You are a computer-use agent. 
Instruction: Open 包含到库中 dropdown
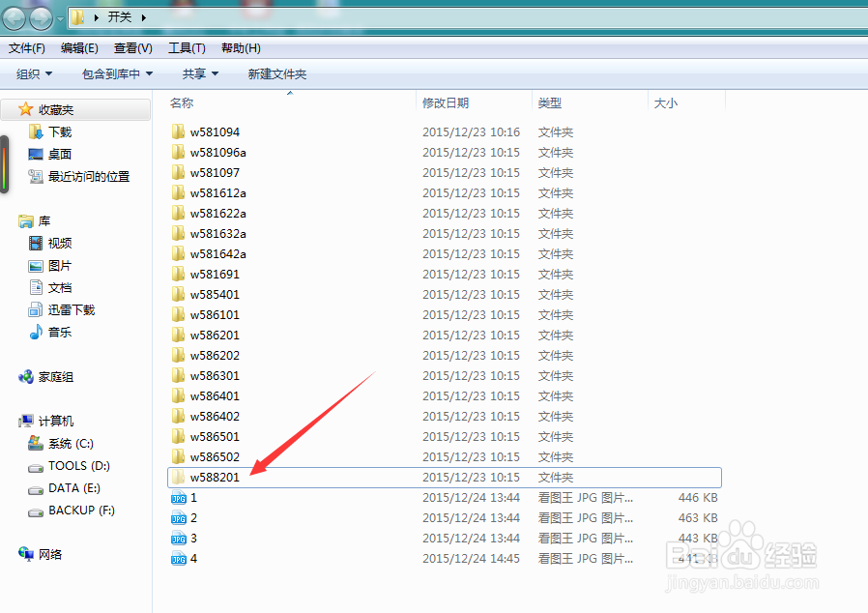tap(117, 74)
